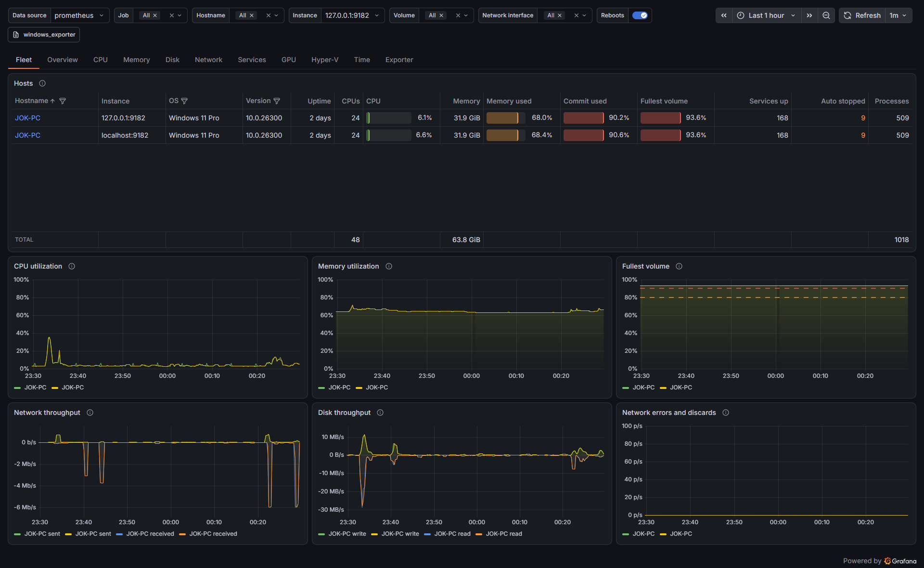Click the 90.6% Commit used gauge
This screenshot has height=568, width=924.
[584, 135]
